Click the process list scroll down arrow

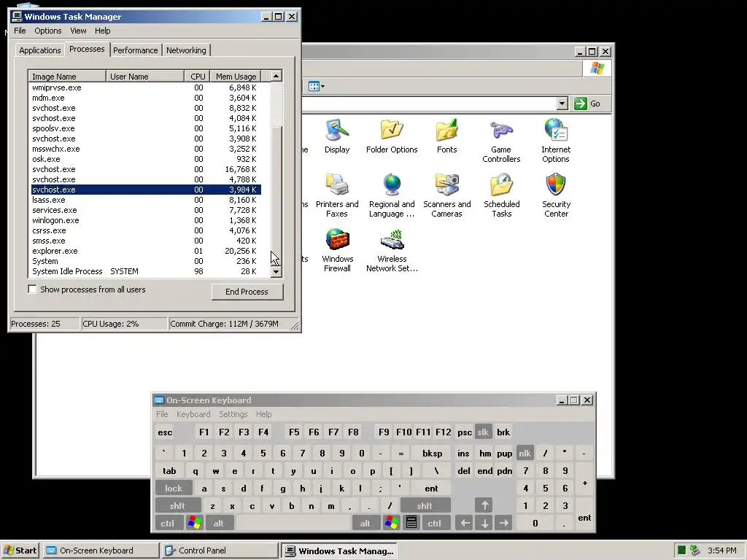tap(276, 271)
